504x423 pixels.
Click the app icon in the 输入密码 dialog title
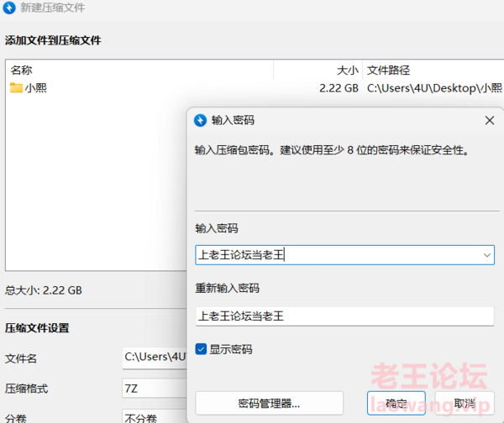click(x=200, y=121)
